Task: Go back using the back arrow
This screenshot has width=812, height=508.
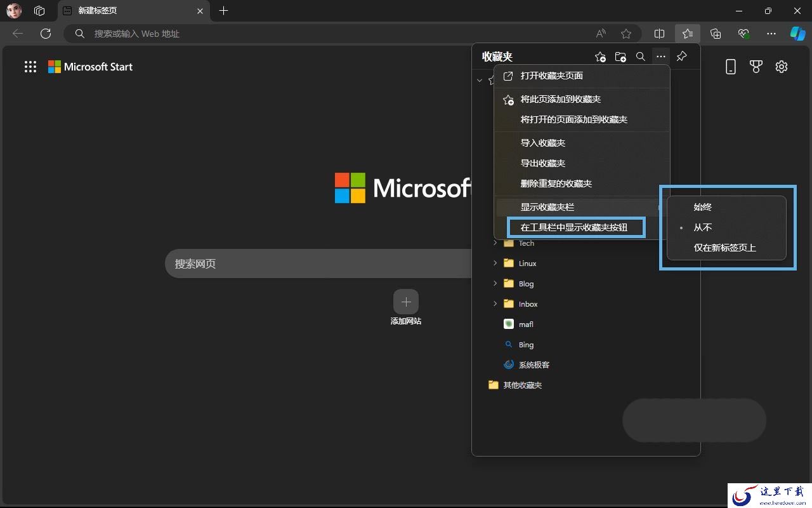Action: (x=18, y=34)
